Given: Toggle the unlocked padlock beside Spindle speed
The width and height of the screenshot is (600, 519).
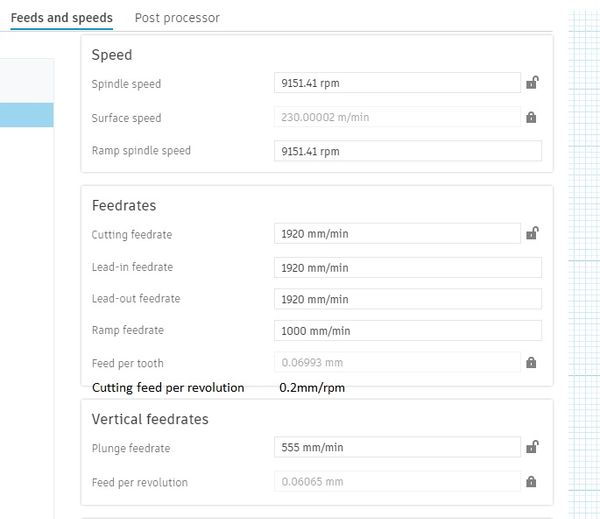Looking at the screenshot, I should point(532,82).
